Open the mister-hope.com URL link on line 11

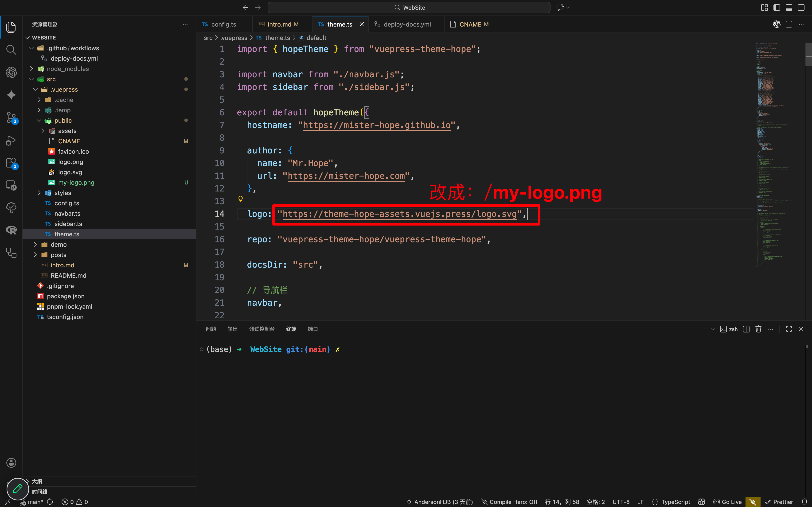point(346,176)
